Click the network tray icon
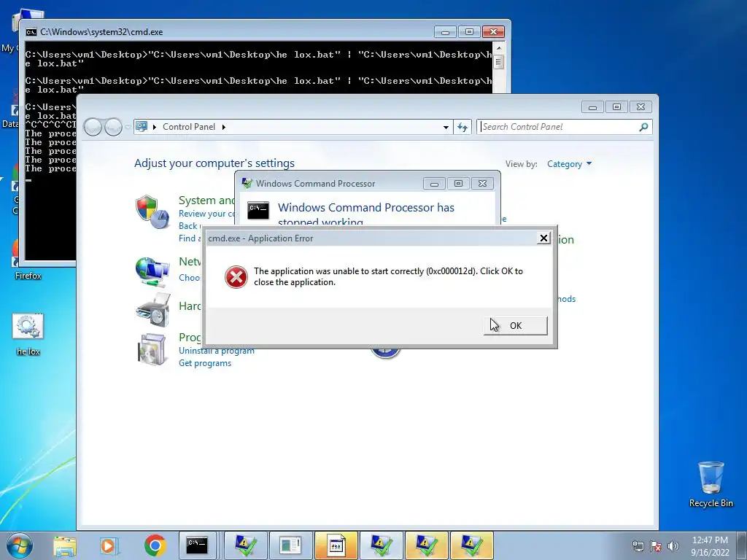 point(638,546)
